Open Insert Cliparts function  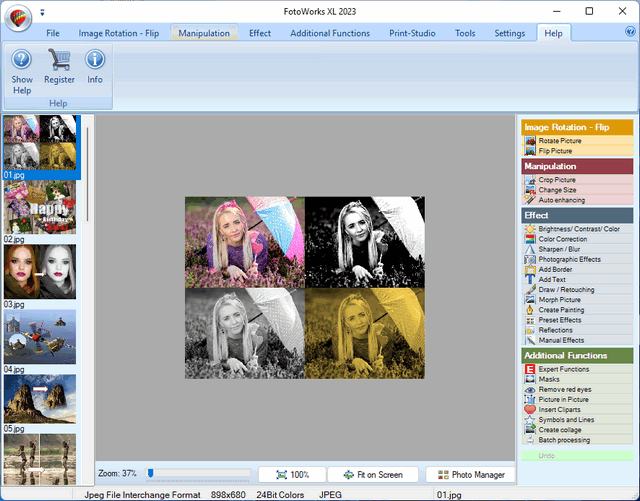tap(560, 410)
